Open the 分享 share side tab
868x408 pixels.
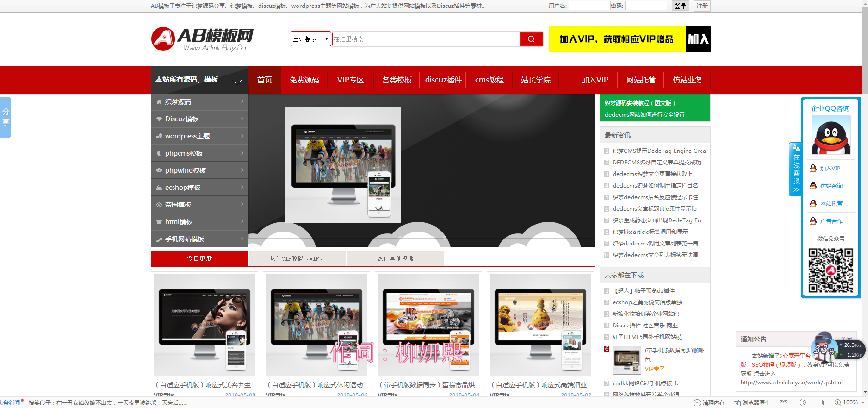point(6,117)
